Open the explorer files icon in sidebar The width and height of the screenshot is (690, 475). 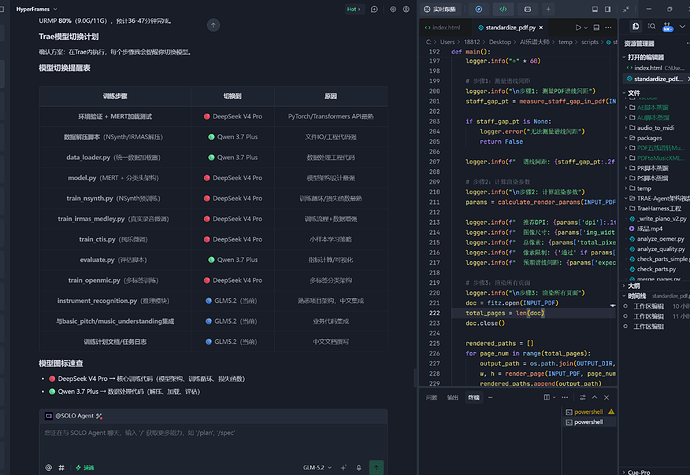tap(636, 26)
